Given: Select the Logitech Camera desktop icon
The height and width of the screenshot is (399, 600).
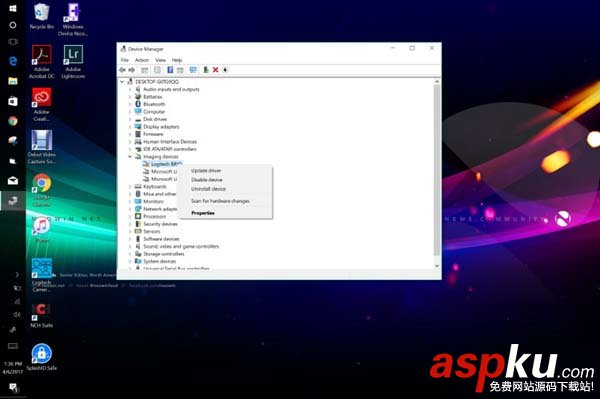Looking at the screenshot, I should (42, 275).
